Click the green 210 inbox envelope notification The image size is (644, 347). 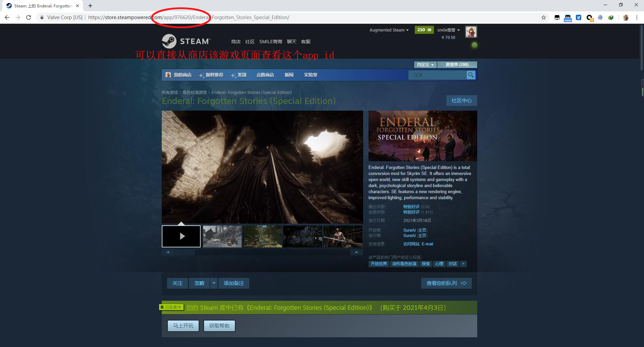point(424,30)
